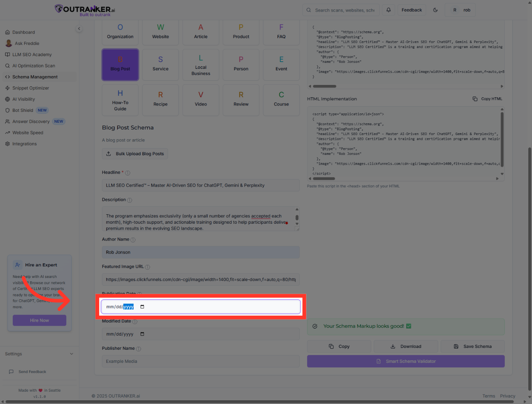This screenshot has width=532, height=404.
Task: Open the rob user account menu
Action: click(x=460, y=10)
